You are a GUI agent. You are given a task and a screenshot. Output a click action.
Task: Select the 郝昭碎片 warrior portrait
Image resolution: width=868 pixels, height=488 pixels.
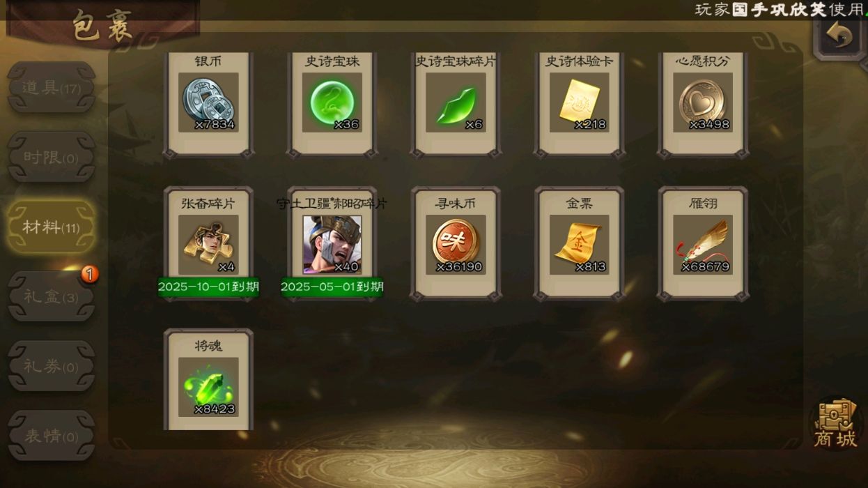pyautogui.click(x=332, y=244)
